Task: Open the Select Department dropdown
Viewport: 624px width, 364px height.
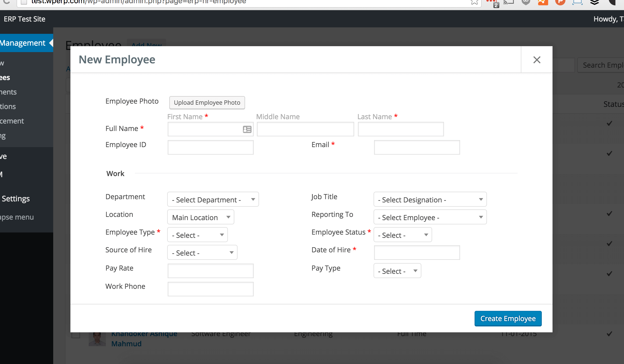Action: pos(213,199)
